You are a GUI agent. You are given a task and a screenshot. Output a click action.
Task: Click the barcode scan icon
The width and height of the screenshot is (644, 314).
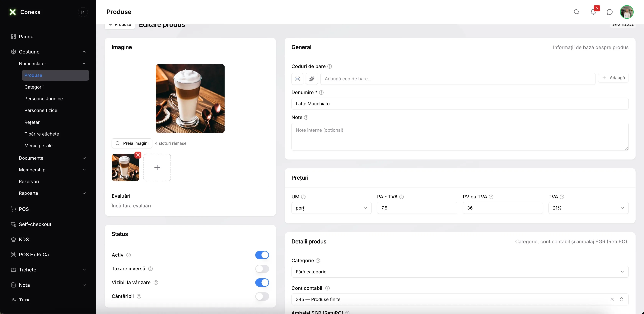[x=297, y=79]
